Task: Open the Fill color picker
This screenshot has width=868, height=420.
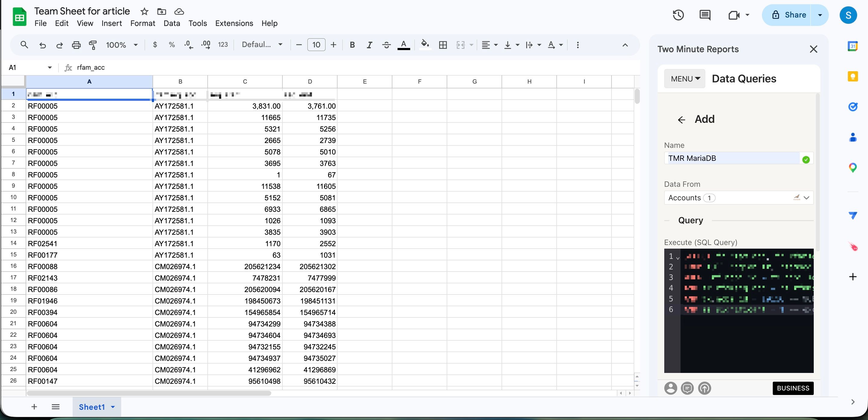Action: 425,45
